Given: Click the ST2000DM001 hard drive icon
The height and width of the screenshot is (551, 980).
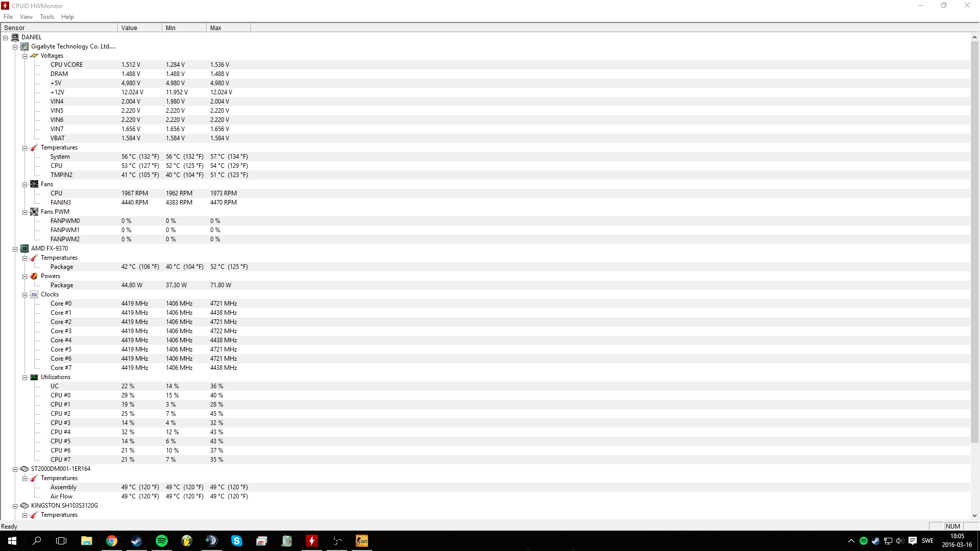Looking at the screenshot, I should 24,469.
